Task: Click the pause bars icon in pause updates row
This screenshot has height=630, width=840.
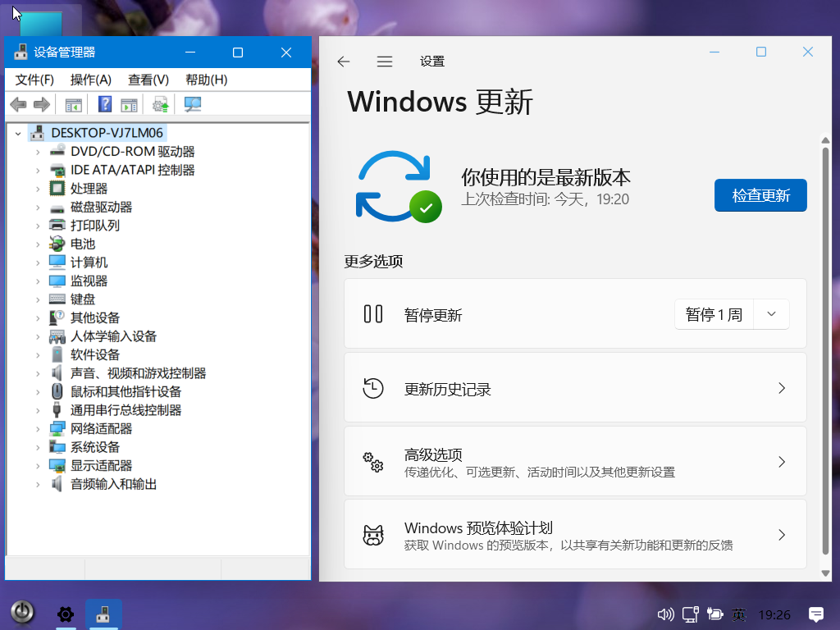Action: [373, 314]
